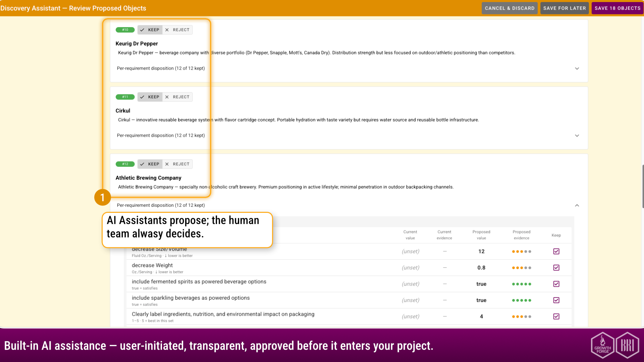Keep the Cirkul object
The width and height of the screenshot is (644, 362).
tap(150, 97)
